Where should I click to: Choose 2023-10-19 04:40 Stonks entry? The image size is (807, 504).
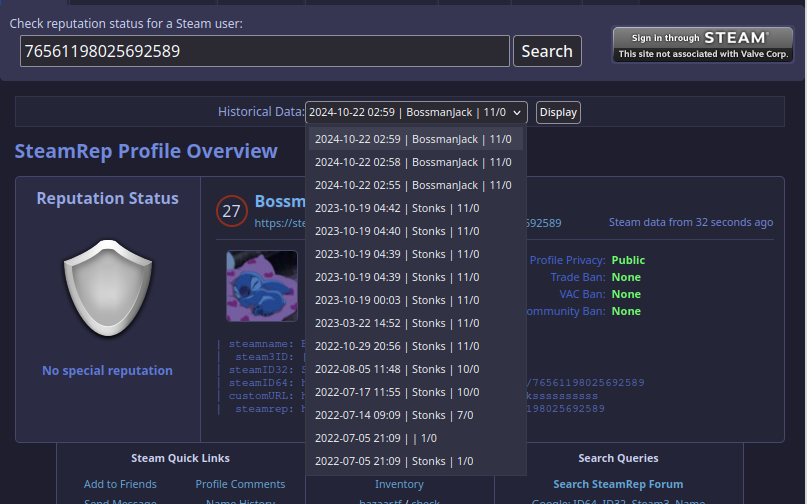pos(416,231)
